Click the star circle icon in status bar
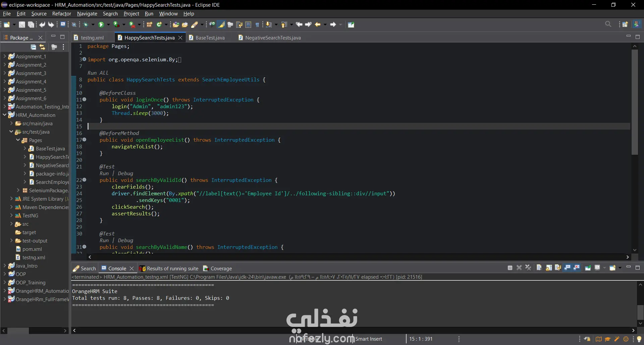Screen dimensions: 644x345 point(626,339)
